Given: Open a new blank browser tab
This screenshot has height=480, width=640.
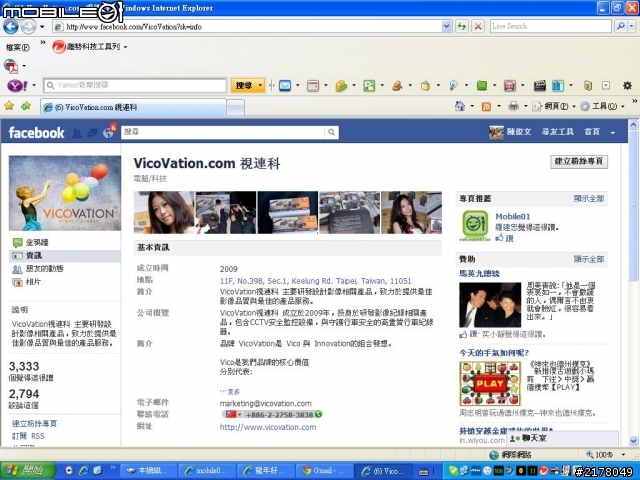Looking at the screenshot, I should tap(236, 108).
